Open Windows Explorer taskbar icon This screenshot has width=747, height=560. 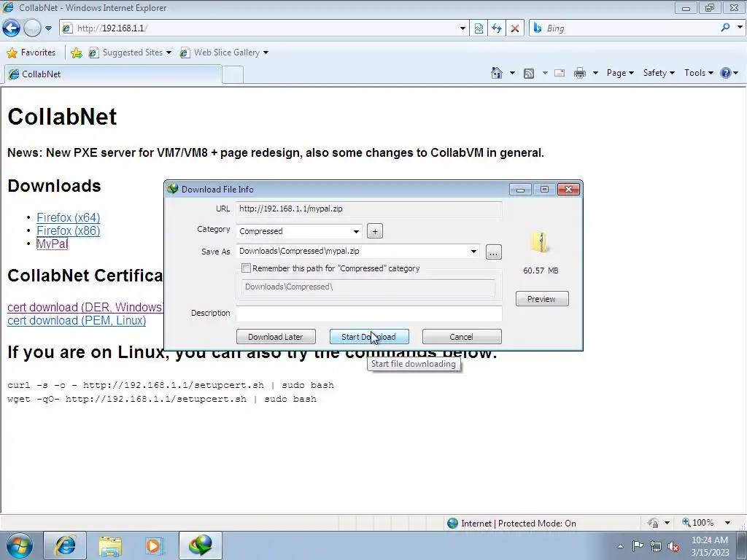coord(110,545)
